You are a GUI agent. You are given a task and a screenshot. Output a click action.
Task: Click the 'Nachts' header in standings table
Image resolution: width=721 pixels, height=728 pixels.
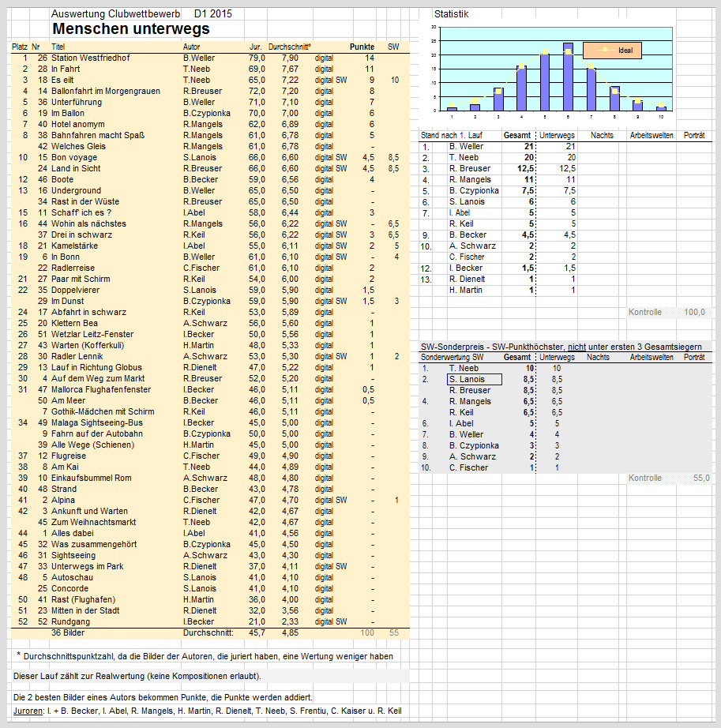tap(602, 136)
